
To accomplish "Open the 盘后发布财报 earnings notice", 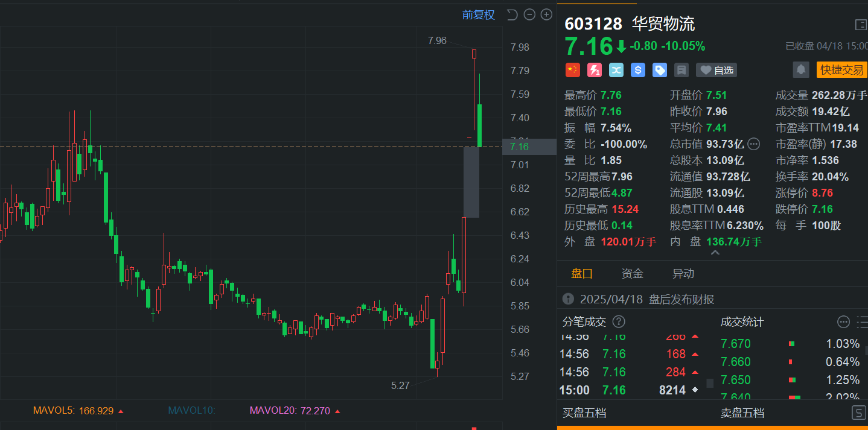I will tap(681, 299).
